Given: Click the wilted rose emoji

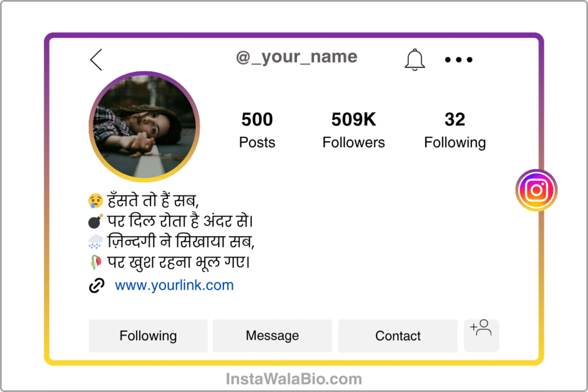Looking at the screenshot, I should [x=96, y=262].
